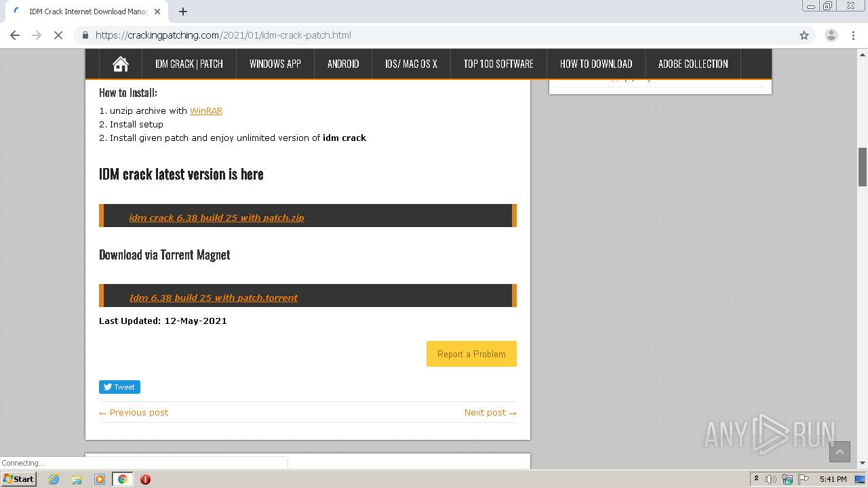Viewport: 868px width, 488px height.
Task: Click network tray icon
Action: tap(787, 479)
